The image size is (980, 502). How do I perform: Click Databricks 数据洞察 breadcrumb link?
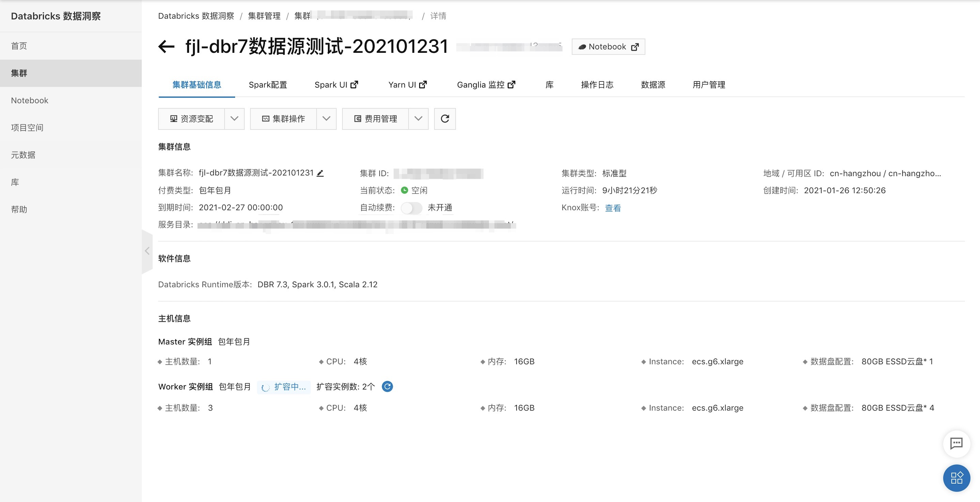(196, 16)
